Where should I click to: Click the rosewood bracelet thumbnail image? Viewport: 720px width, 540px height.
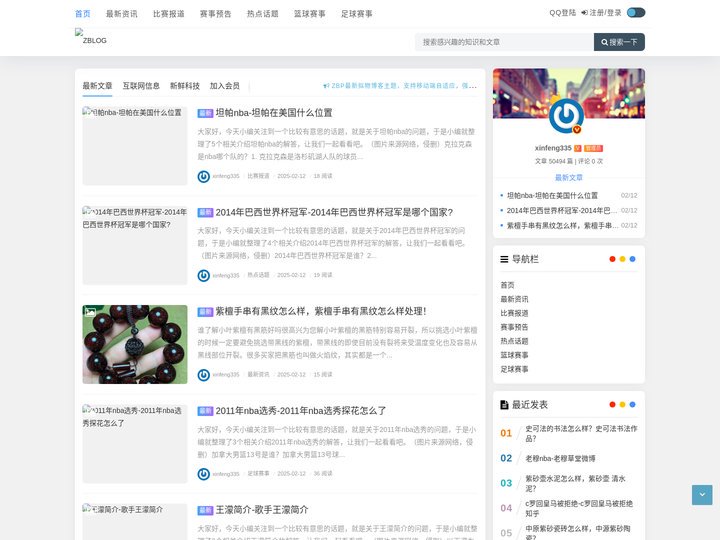pyautogui.click(x=135, y=344)
